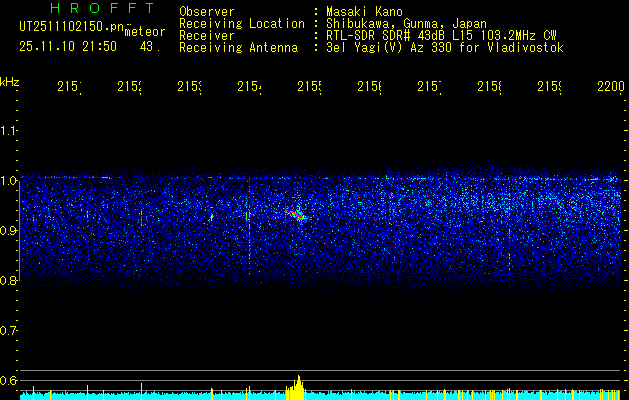Click the 1.0 frequency axis label

click(9, 181)
